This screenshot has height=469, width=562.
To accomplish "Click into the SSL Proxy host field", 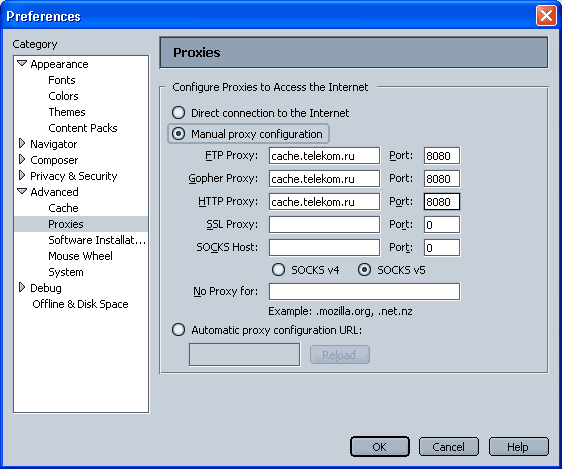I will pos(324,225).
